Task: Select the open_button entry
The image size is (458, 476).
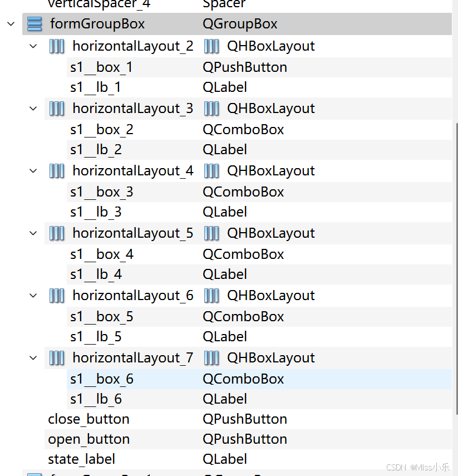Action: click(x=88, y=439)
